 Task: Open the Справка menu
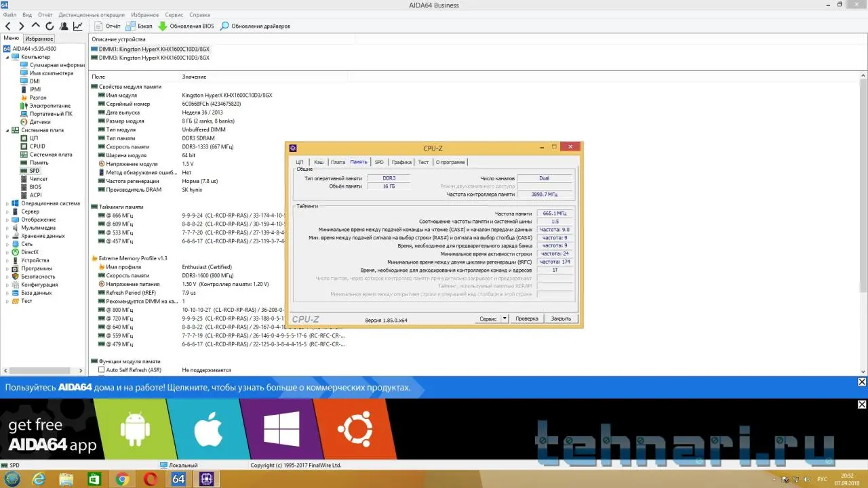(x=199, y=15)
